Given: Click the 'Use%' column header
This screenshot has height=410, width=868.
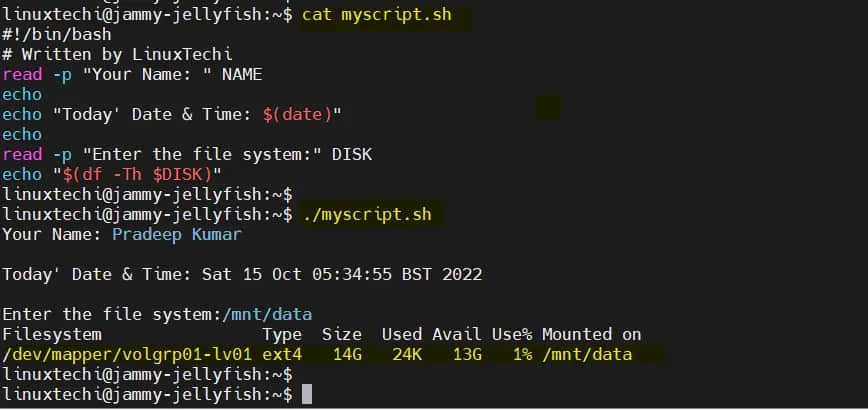Looking at the screenshot, I should [511, 334].
